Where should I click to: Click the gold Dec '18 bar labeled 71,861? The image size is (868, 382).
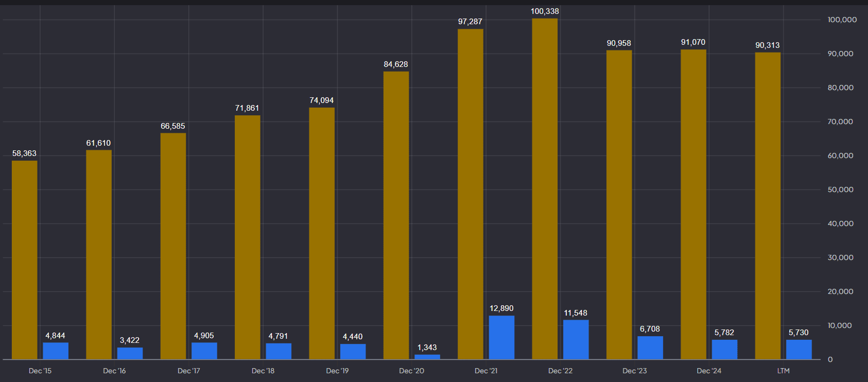pos(248,237)
